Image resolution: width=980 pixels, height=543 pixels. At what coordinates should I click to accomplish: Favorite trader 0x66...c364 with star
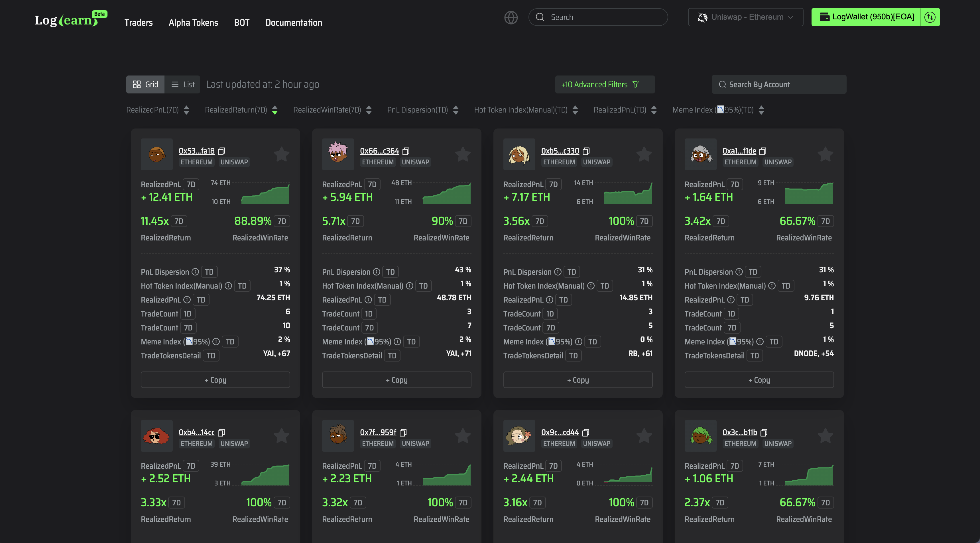tap(463, 154)
